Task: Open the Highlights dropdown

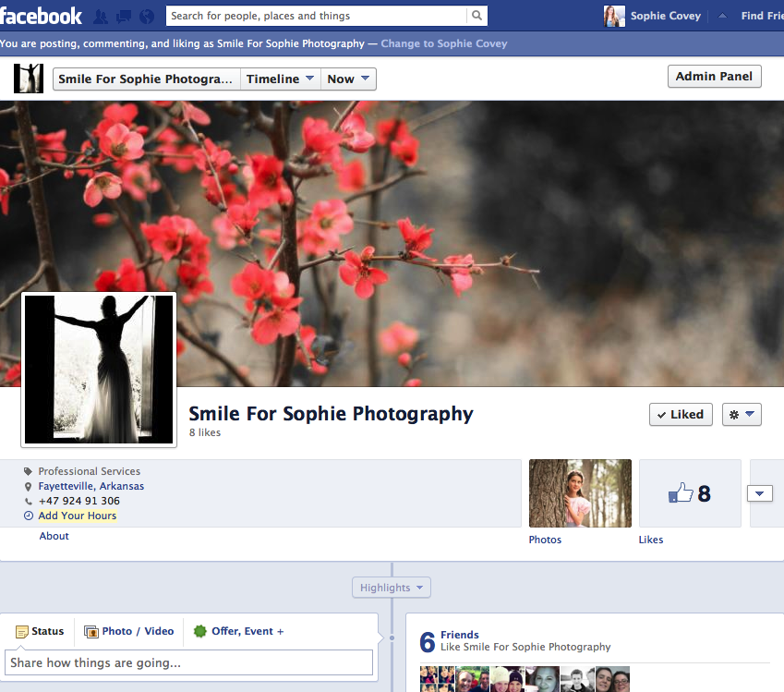Action: click(392, 588)
